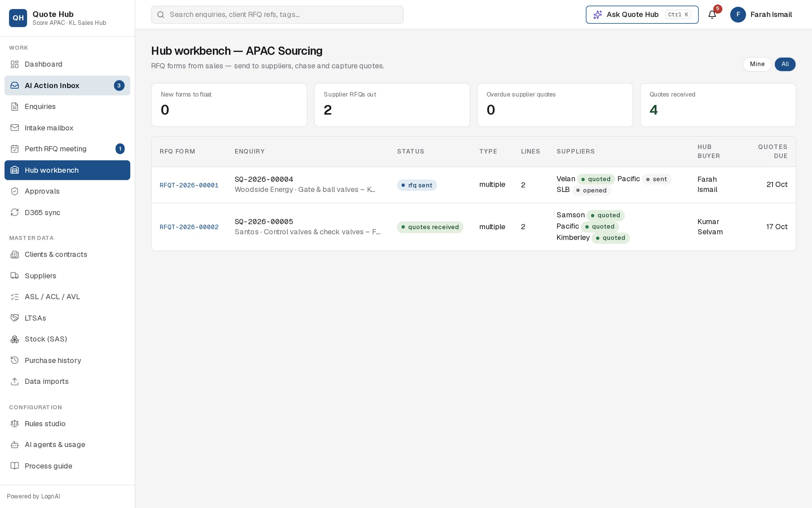The height and width of the screenshot is (508, 812).
Task: Open RFQT-2026-00002 form link
Action: coord(189,227)
